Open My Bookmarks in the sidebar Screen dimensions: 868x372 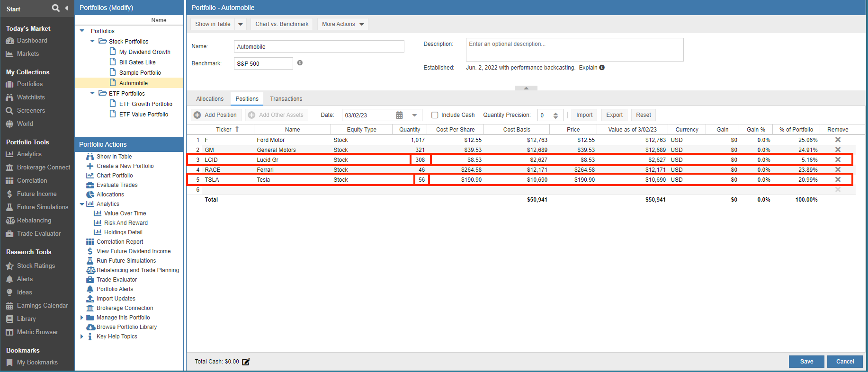click(37, 363)
